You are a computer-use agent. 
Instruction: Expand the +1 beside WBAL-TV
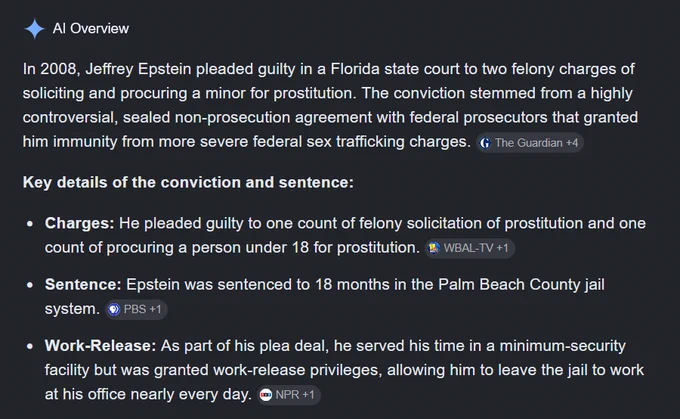tap(502, 248)
